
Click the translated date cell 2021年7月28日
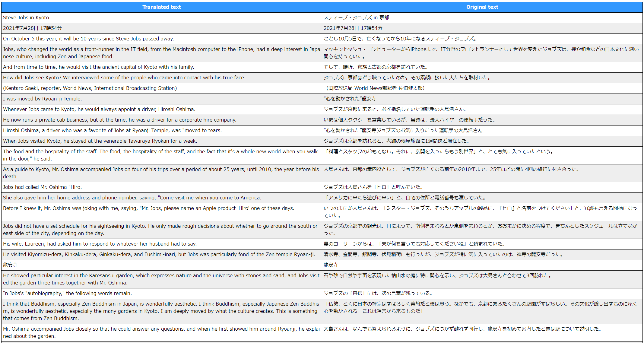pos(32,28)
